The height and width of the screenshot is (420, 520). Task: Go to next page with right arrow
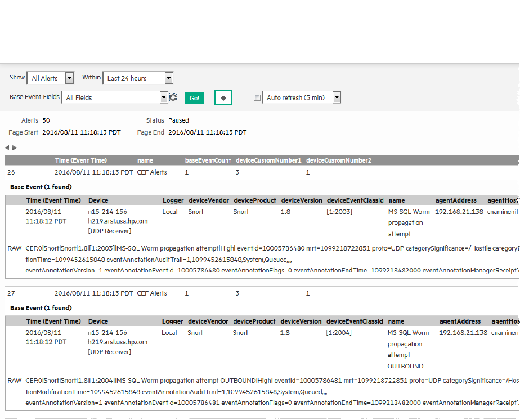(x=15, y=148)
